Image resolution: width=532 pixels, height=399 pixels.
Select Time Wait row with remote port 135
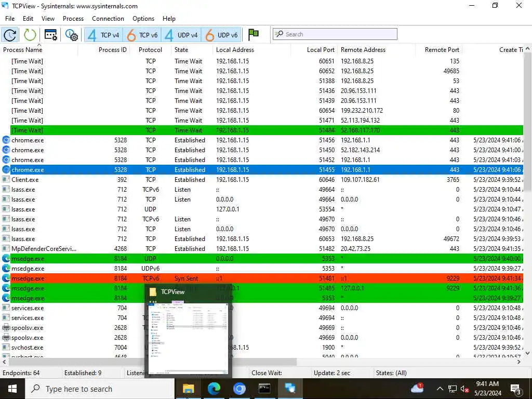click(x=262, y=61)
